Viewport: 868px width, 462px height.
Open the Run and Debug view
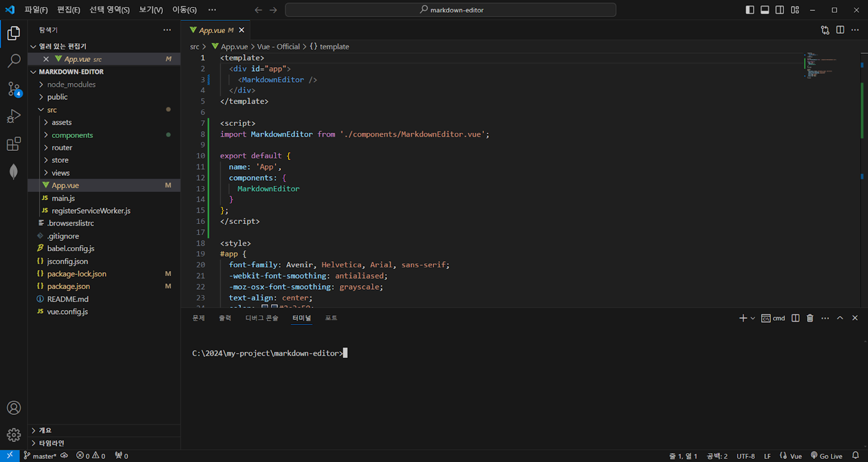click(x=14, y=116)
